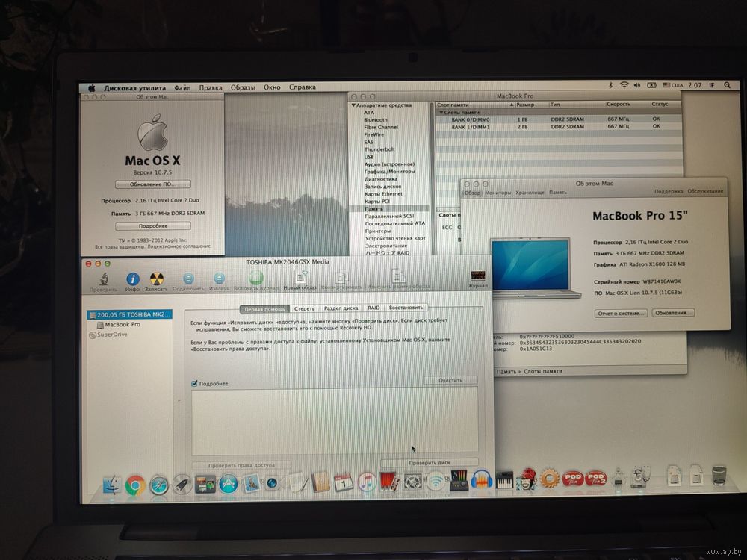Click the Wi-Fi status icon in menu bar
The image size is (747, 560).
[624, 87]
